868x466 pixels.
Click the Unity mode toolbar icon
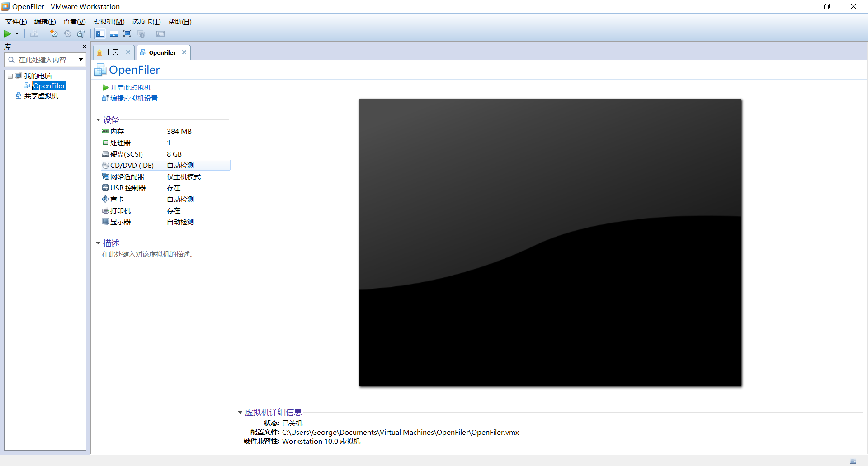(x=141, y=33)
